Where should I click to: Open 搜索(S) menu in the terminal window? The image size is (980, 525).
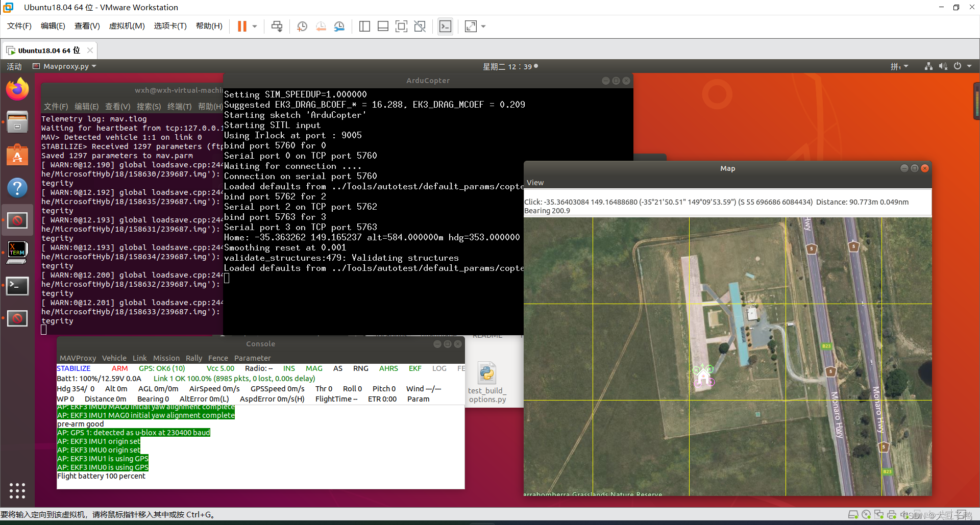point(149,107)
